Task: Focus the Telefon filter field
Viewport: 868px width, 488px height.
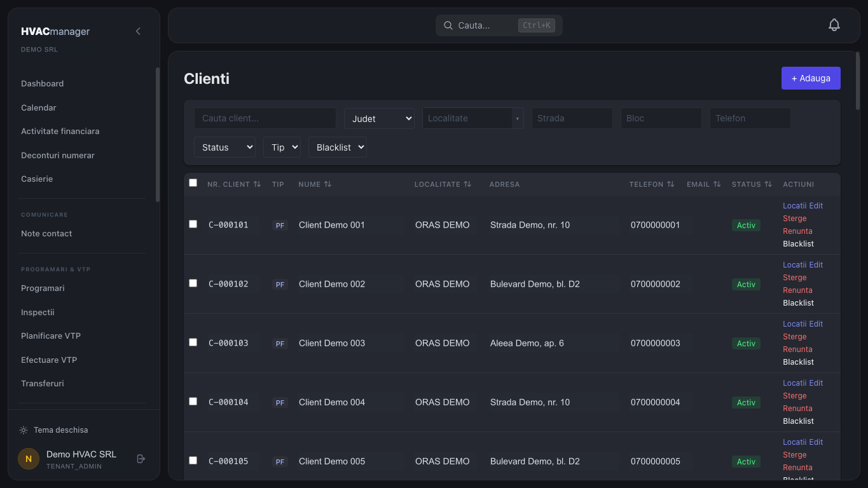Action: tap(750, 118)
